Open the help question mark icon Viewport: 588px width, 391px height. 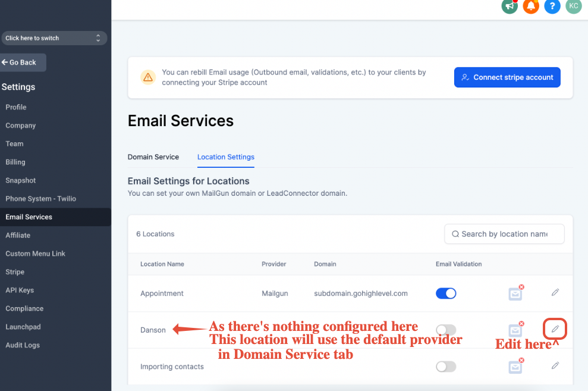(x=552, y=6)
